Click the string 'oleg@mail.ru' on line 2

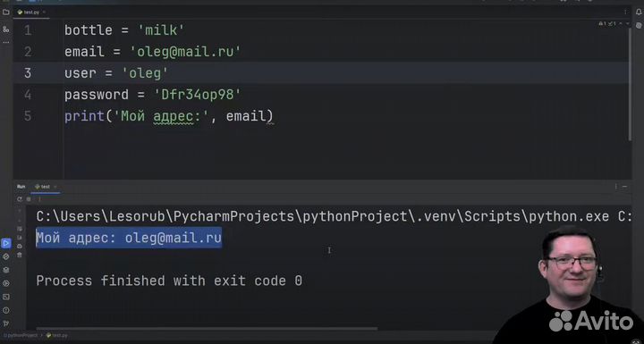pyautogui.click(x=185, y=52)
